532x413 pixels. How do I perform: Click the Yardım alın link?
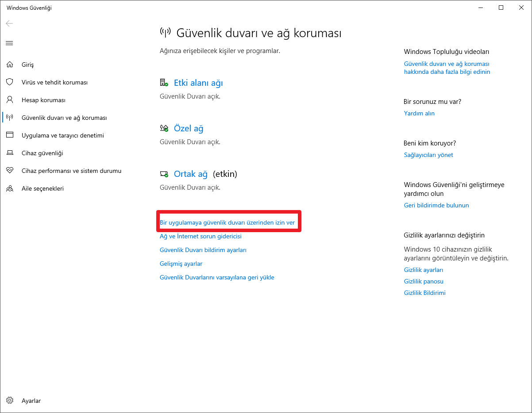click(419, 113)
